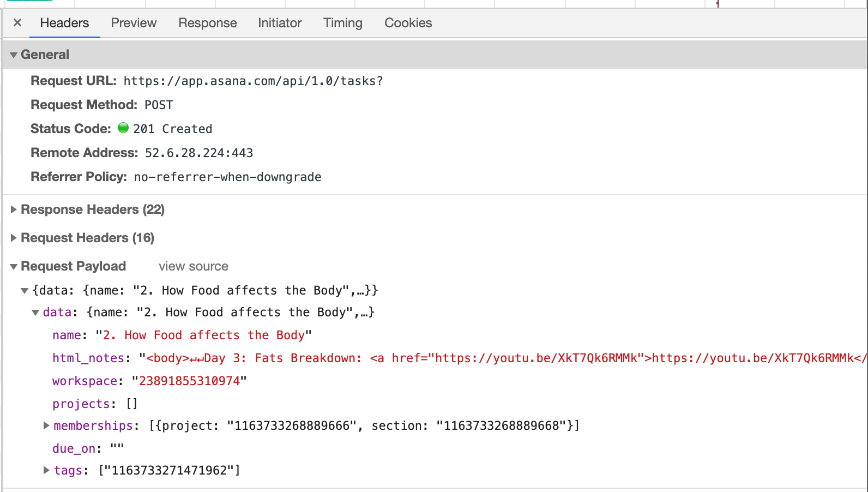Expand Response Headers (22) section
This screenshot has height=492, width=868.
[x=14, y=209]
